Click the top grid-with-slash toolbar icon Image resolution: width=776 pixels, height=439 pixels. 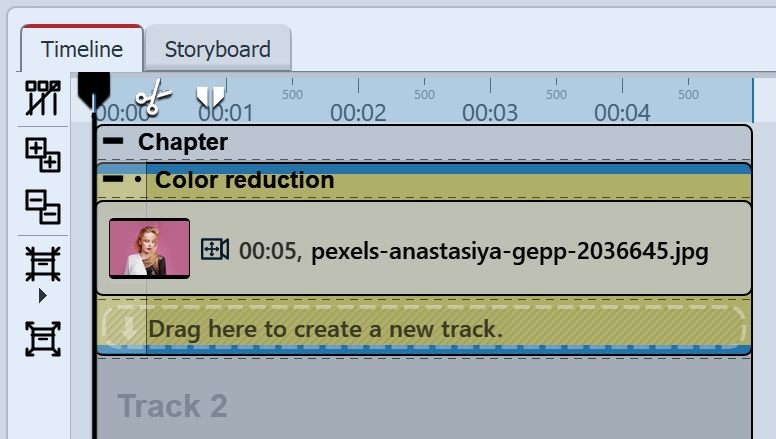pos(43,98)
